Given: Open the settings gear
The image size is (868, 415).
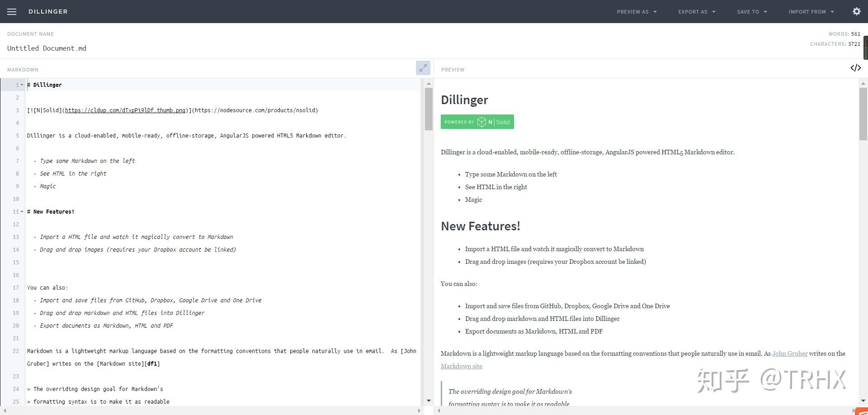Looking at the screenshot, I should coord(856,12).
